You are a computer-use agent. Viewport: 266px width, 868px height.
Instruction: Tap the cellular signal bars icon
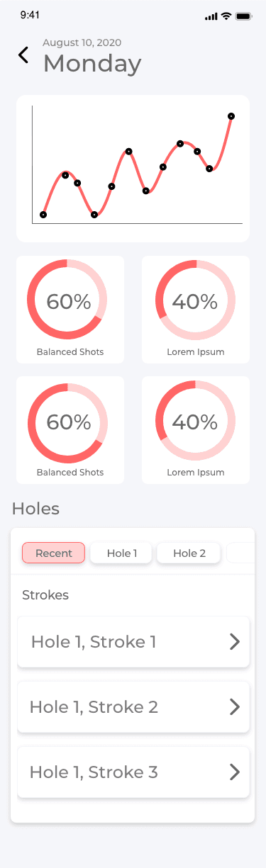(x=211, y=16)
